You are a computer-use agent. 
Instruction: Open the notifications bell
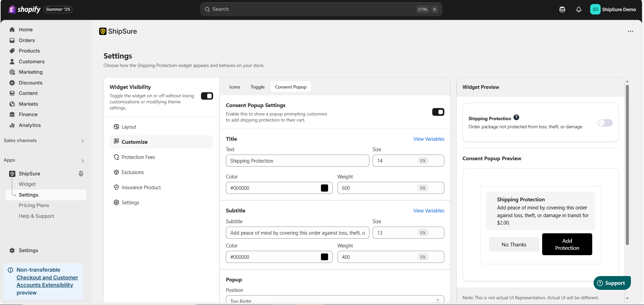coord(578,9)
